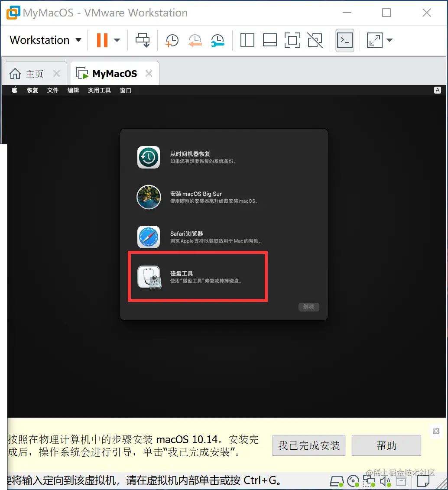Select the macOS Big Sur installer icon
The height and width of the screenshot is (490, 448).
(149, 197)
